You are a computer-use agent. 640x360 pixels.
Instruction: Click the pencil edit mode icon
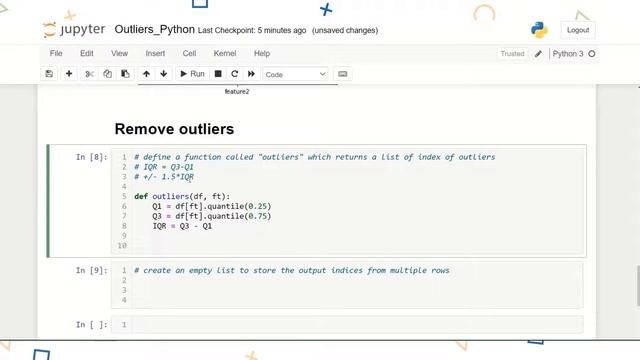[538, 54]
